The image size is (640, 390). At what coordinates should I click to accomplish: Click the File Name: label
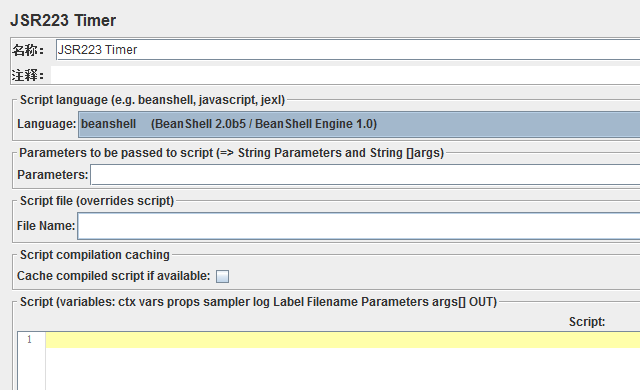46,226
